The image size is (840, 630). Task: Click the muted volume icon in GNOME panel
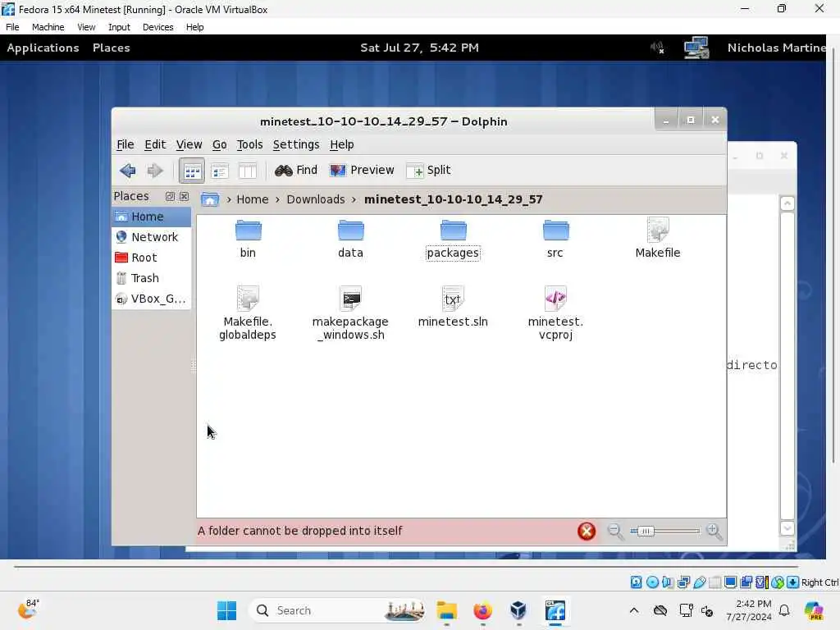point(658,48)
